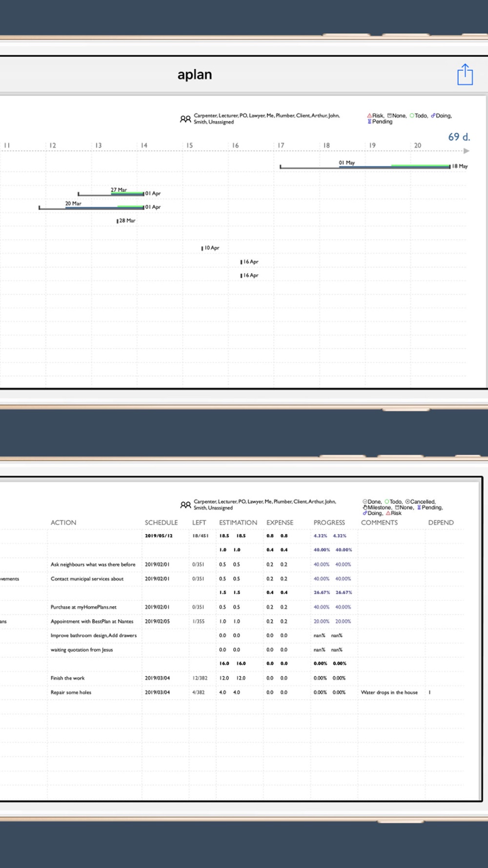Click the people icon above the Gantt chart
488x868 pixels.
click(x=185, y=119)
